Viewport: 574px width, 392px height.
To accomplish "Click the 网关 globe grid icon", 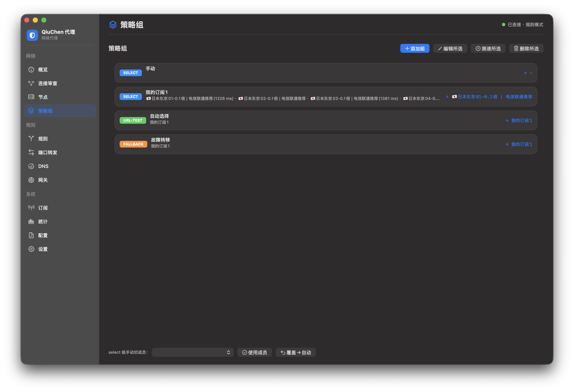I will [x=31, y=180].
